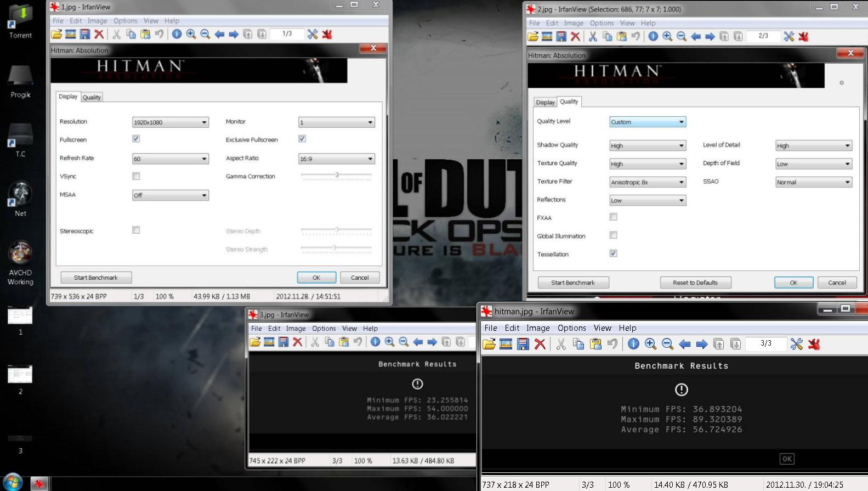This screenshot has width=868, height=491.
Task: Zoom in using magnifier plus in 1.jpg window
Action: pos(191,34)
